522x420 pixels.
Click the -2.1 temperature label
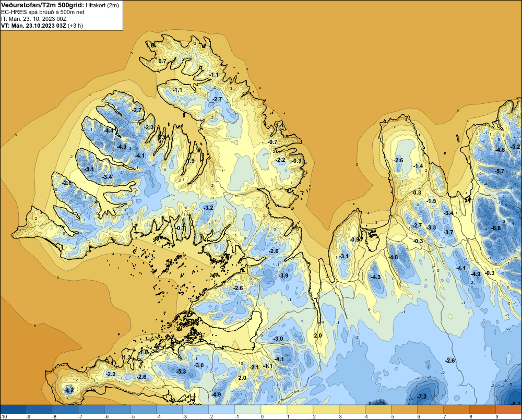(x=254, y=367)
